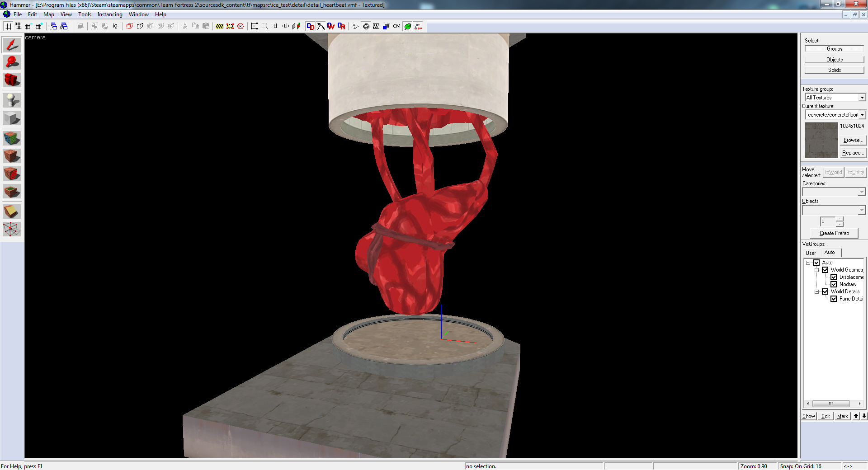The width and height of the screenshot is (868, 470).
Task: Open the Instancing menu
Action: [110, 14]
